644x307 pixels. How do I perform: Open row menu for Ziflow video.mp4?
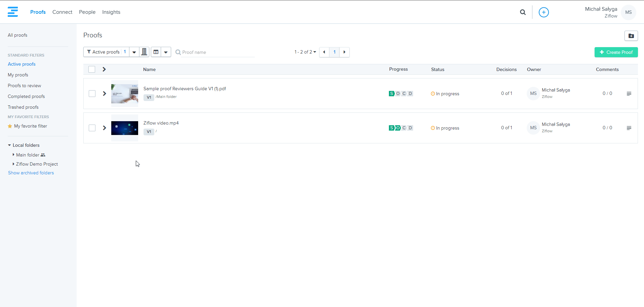tap(629, 128)
